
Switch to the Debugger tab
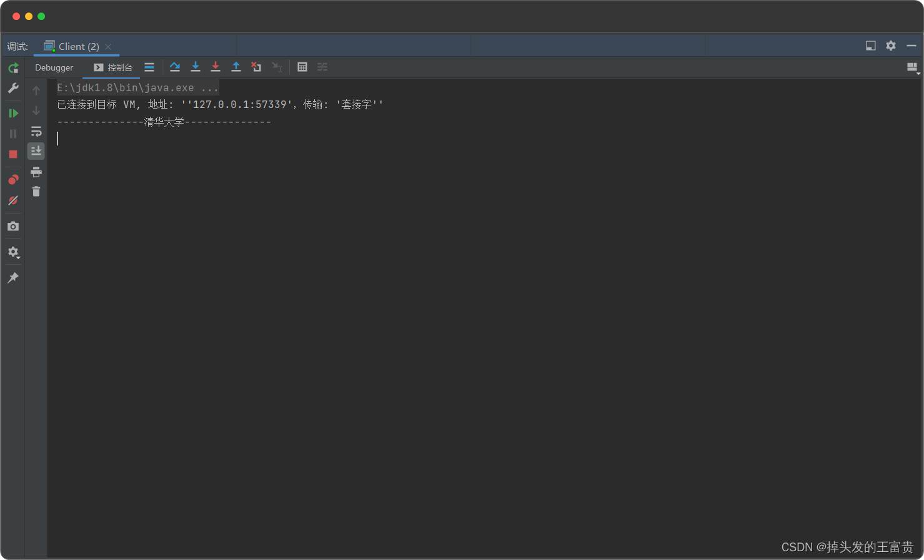[x=54, y=67]
